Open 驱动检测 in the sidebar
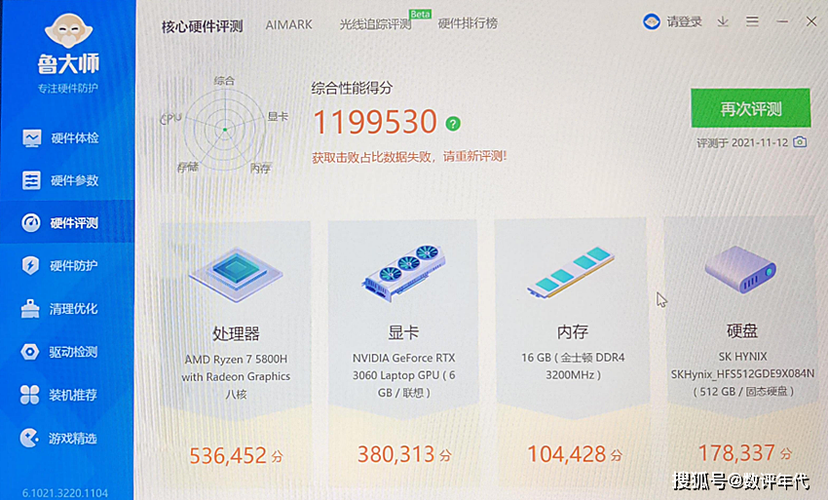Screen dimensions: 828x500 [60, 352]
